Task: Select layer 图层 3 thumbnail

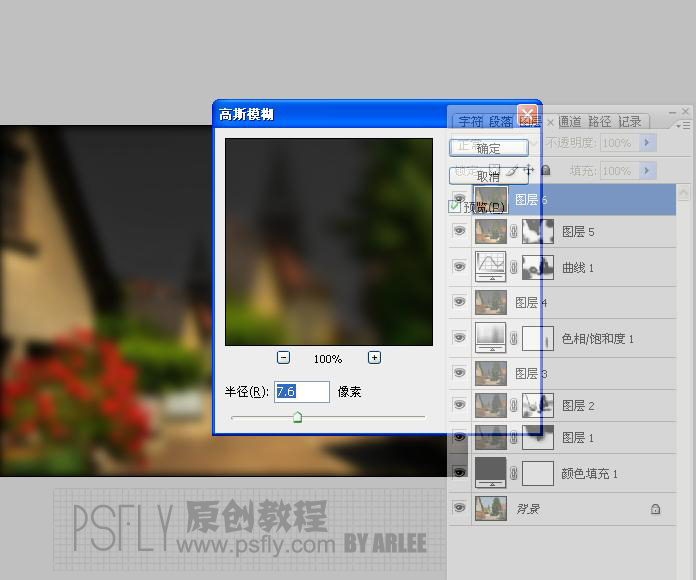Action: tap(490, 373)
